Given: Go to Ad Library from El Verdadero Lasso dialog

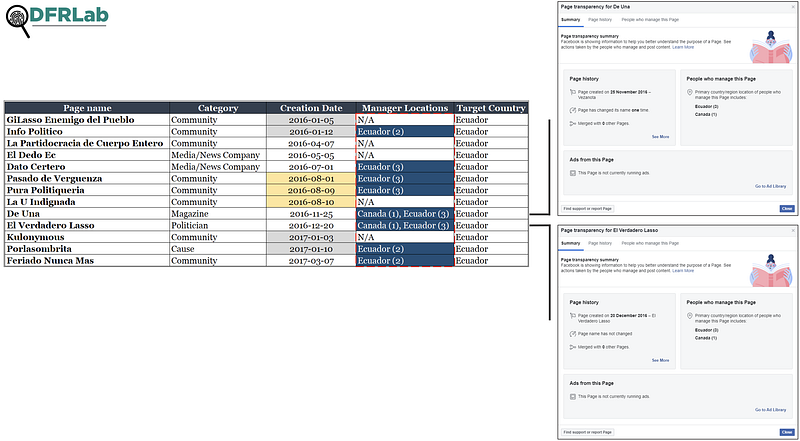Looking at the screenshot, I should (x=770, y=410).
